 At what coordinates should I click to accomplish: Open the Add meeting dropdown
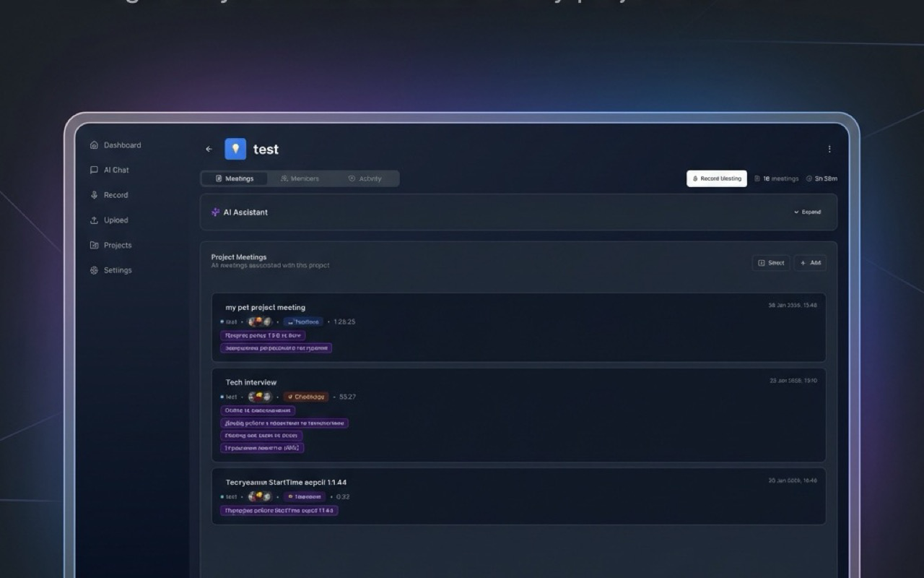(x=810, y=262)
